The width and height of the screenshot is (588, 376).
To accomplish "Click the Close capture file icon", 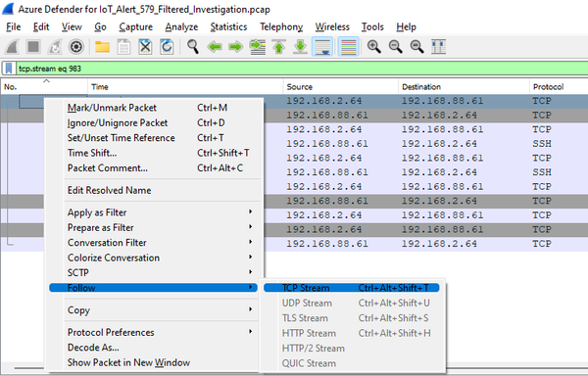I will (145, 47).
